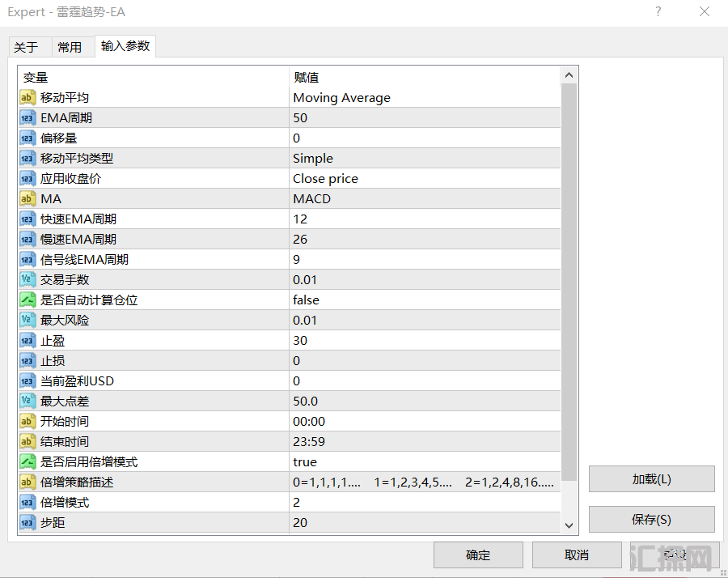
Task: Edit the 快速EMA周期 value 12
Action: [x=425, y=219]
